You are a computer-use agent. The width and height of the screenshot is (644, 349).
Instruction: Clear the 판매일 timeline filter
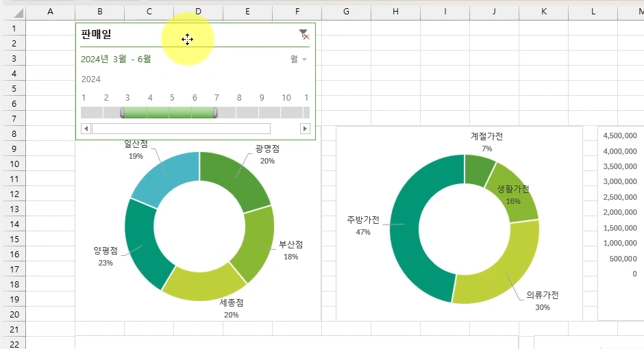click(304, 34)
